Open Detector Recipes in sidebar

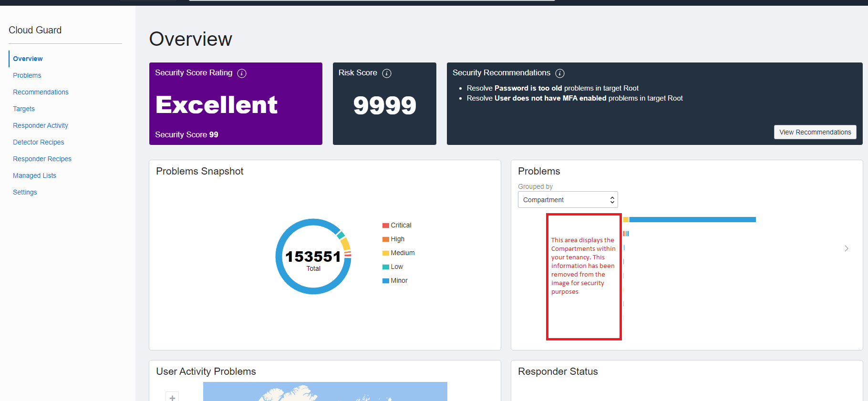(x=38, y=142)
